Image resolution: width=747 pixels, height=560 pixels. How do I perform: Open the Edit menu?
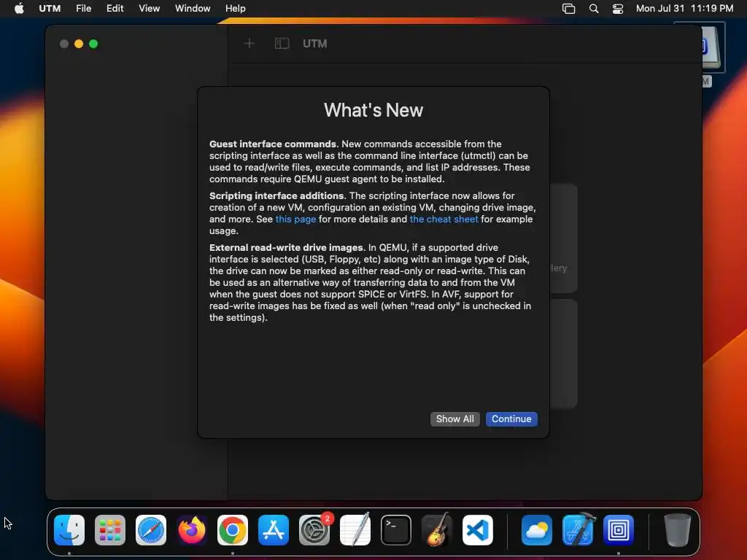115,9
